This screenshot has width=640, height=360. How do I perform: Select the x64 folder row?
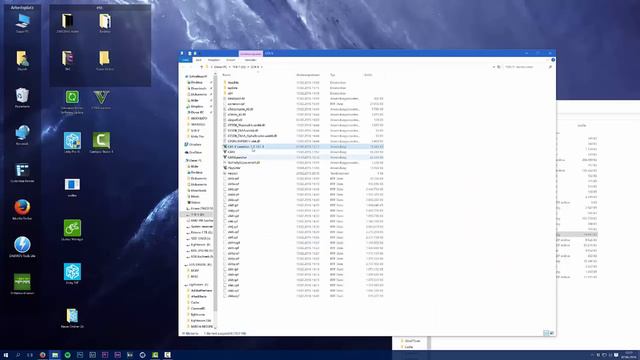[303, 93]
